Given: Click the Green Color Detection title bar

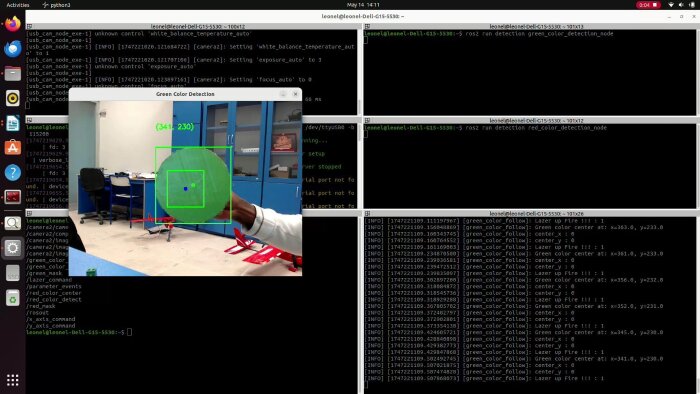Looking at the screenshot, I should [185, 94].
